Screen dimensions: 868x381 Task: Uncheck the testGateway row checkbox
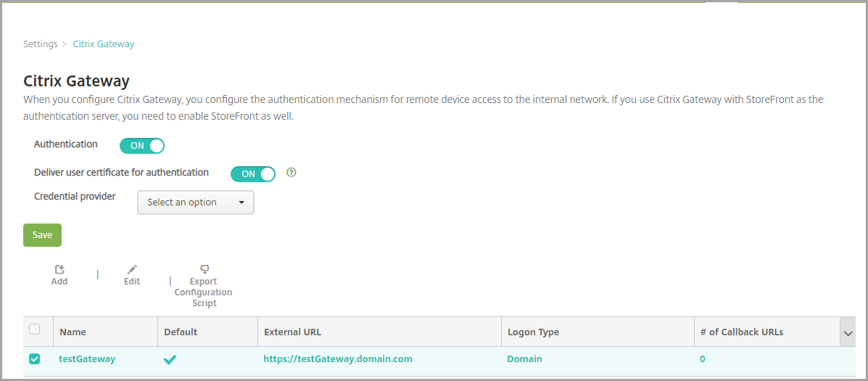coord(34,359)
